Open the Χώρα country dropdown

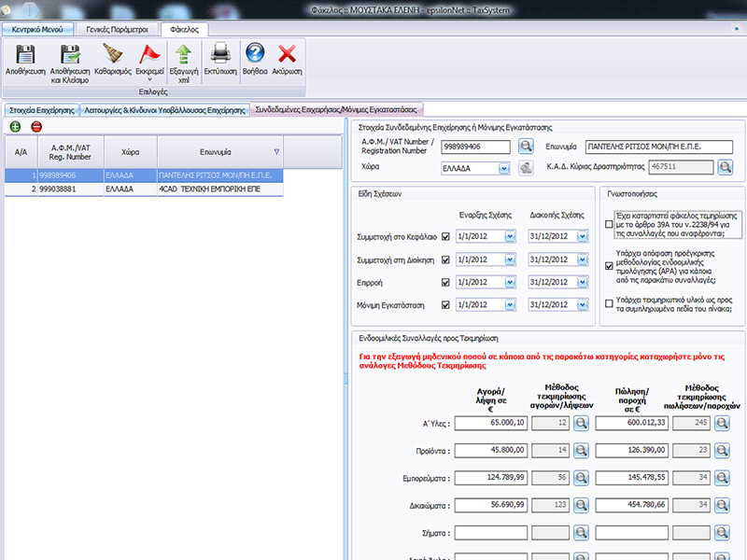coord(503,168)
